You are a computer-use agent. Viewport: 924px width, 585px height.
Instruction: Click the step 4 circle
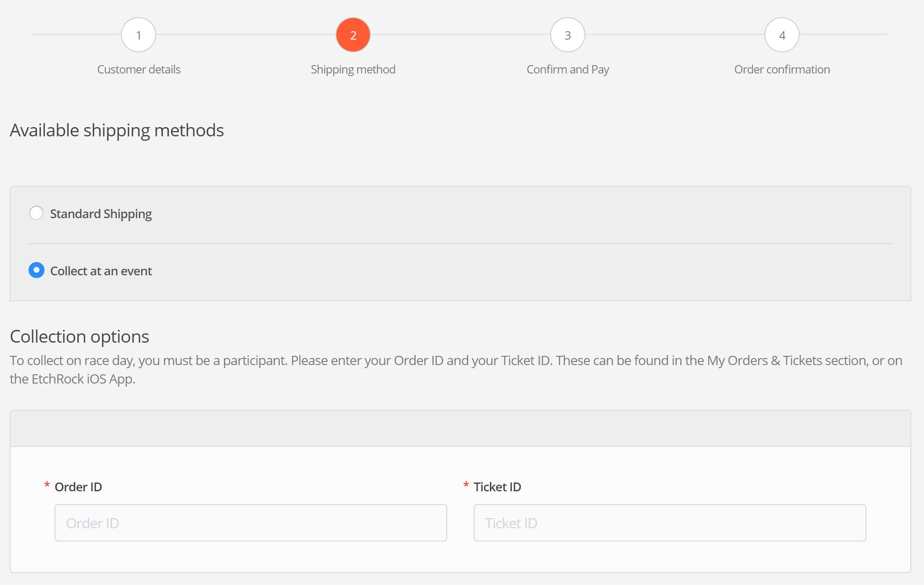pyautogui.click(x=782, y=35)
